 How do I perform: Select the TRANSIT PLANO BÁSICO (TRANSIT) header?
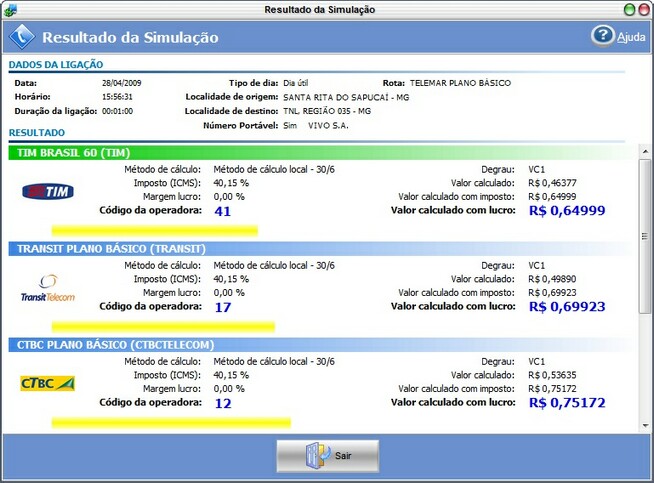[323, 249]
